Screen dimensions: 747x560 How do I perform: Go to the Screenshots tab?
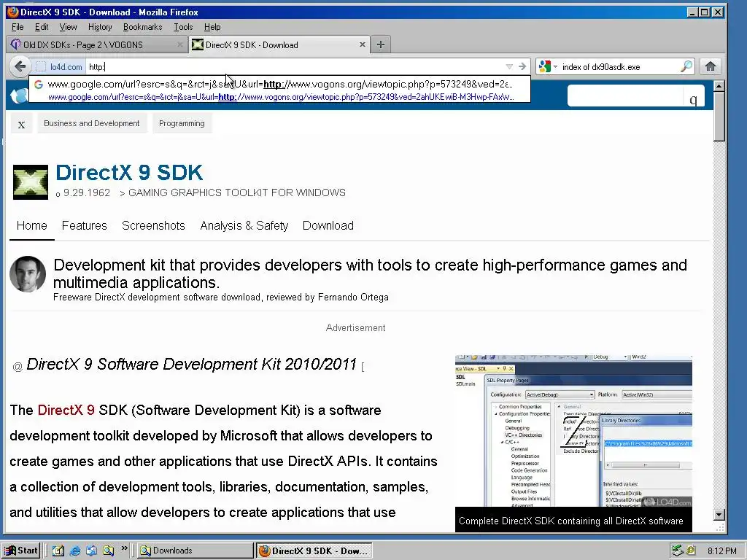click(x=153, y=226)
